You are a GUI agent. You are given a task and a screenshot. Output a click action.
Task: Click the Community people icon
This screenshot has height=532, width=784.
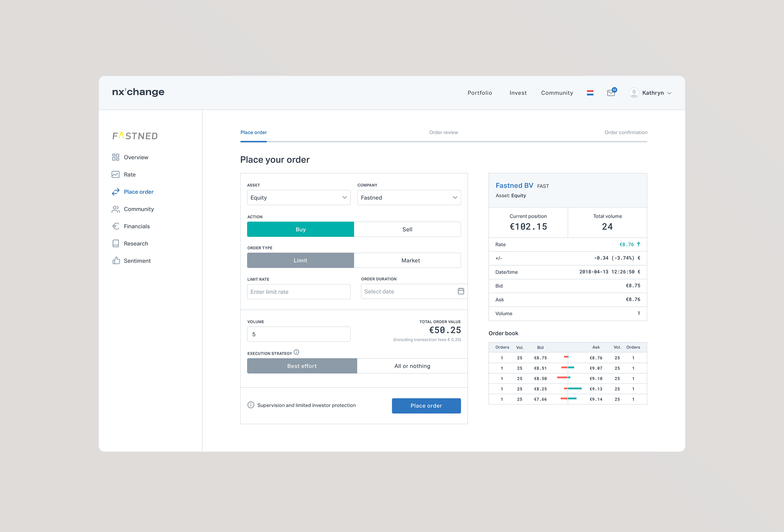click(x=116, y=209)
